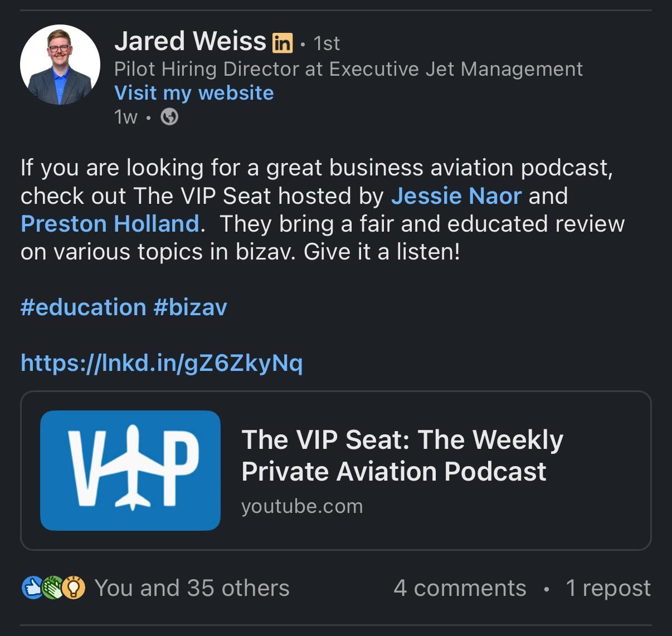The height and width of the screenshot is (636, 672).
Task: Open Jared Weiss's profile photo
Action: (x=60, y=65)
